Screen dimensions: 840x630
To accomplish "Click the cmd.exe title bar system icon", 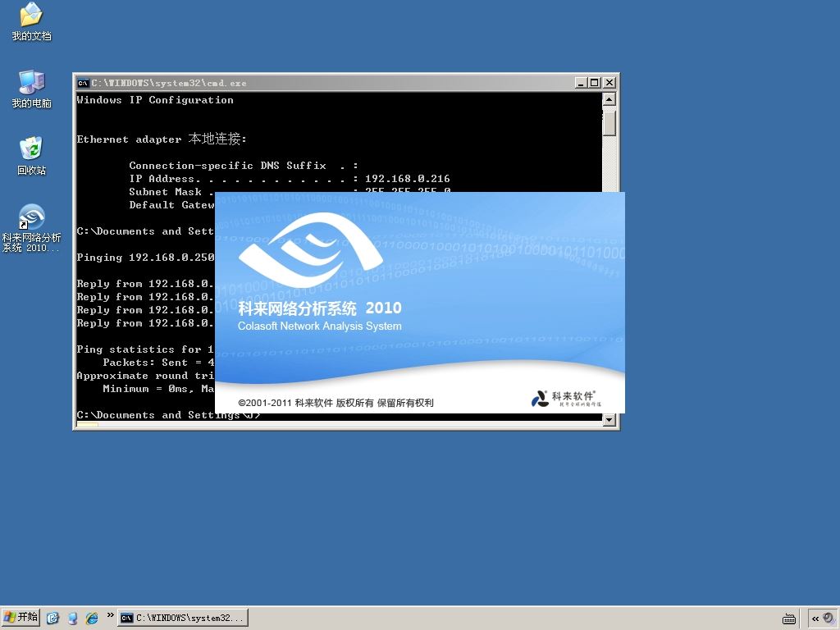I will point(83,83).
